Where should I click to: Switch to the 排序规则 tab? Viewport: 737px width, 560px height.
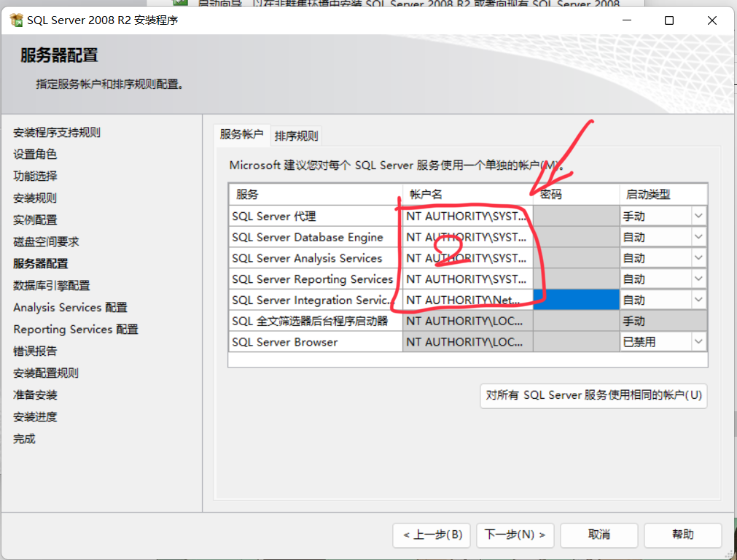click(x=296, y=136)
